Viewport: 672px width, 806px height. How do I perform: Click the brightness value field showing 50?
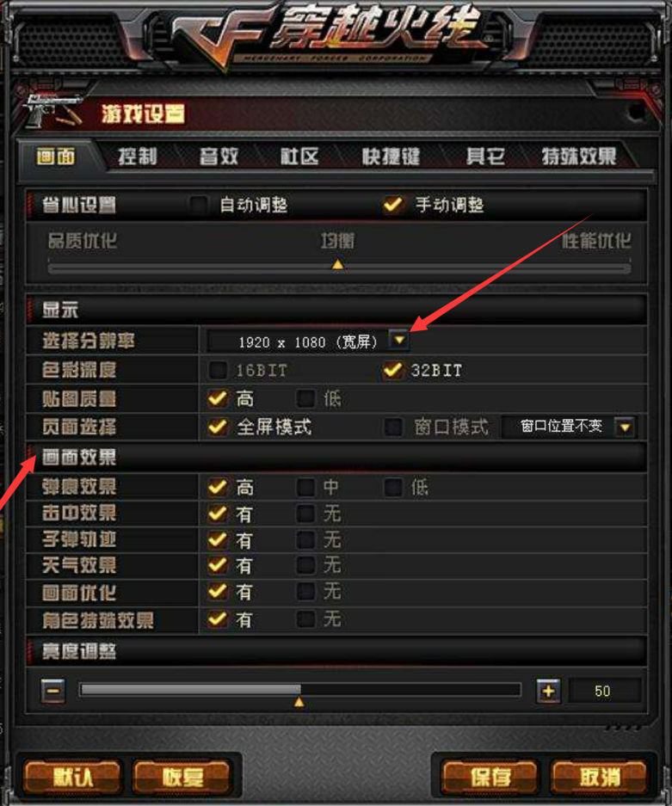604,691
